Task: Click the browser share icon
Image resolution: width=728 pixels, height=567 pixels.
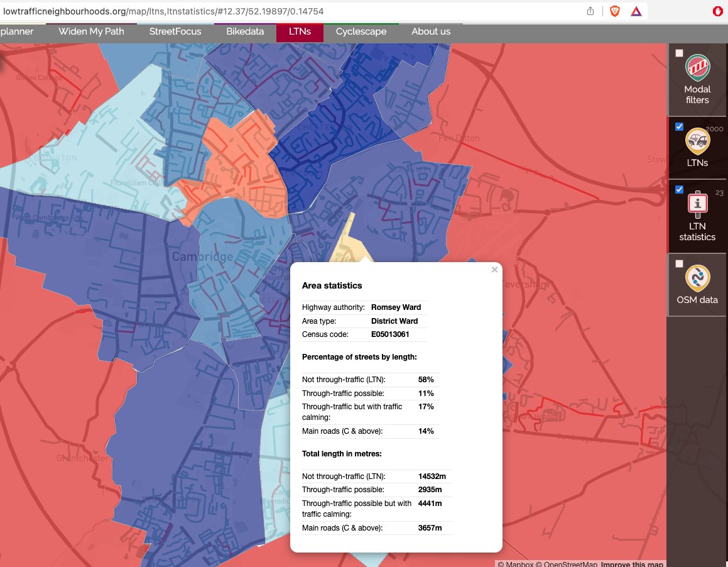Action: 590,11
